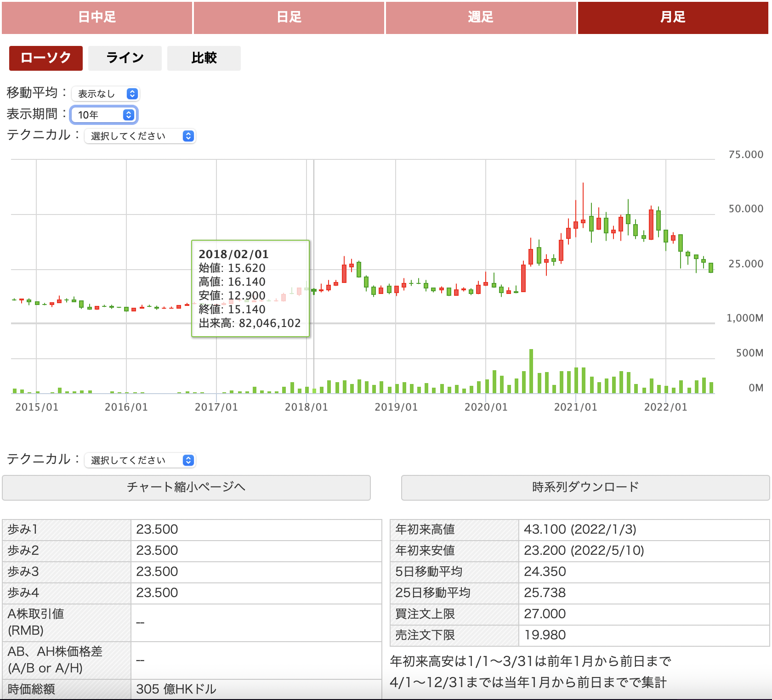The height and width of the screenshot is (700, 772).
Task: Click the 2015/01 x-axis label
Action: tap(37, 407)
